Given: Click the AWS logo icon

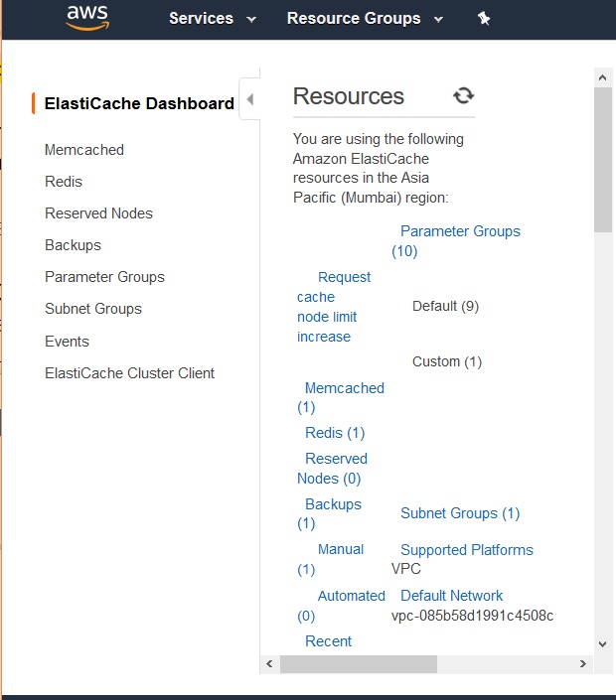Looking at the screenshot, I should click(87, 17).
